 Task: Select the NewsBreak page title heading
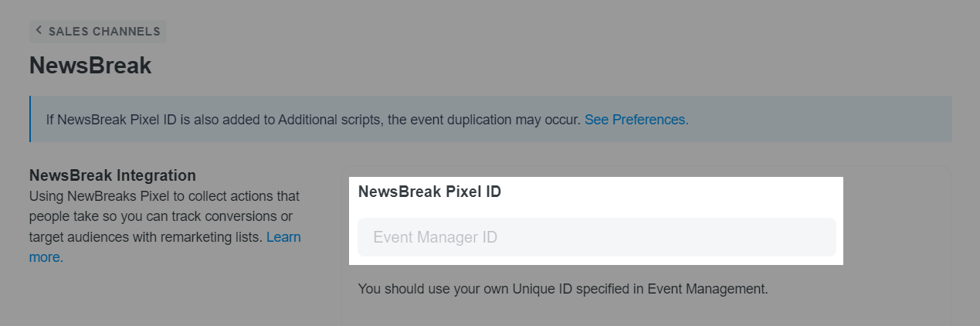point(90,66)
